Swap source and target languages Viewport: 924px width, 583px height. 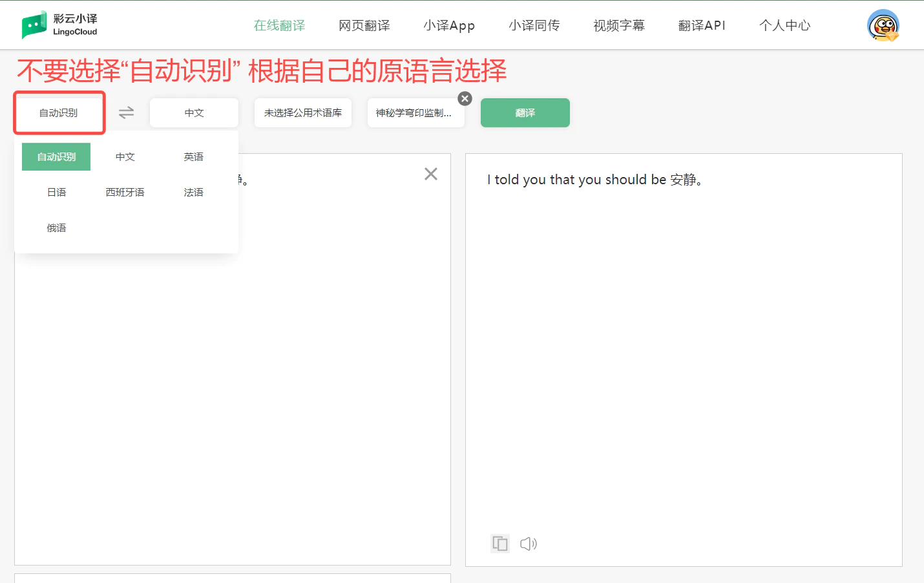(x=126, y=112)
